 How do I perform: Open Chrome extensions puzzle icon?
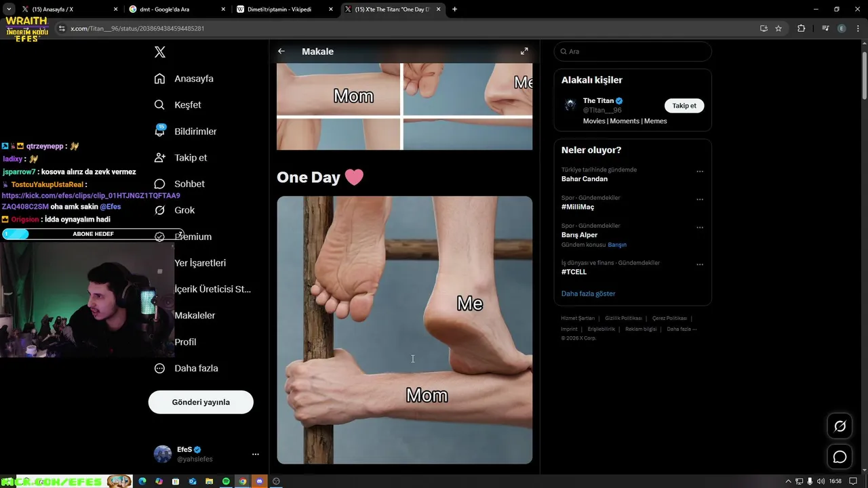click(x=801, y=28)
